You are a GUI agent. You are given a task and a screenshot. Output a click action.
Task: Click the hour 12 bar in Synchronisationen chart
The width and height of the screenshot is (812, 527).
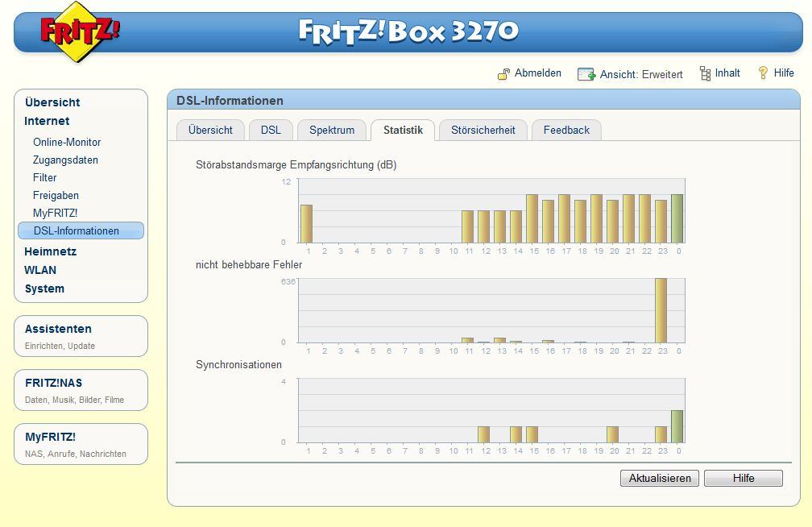(x=483, y=435)
